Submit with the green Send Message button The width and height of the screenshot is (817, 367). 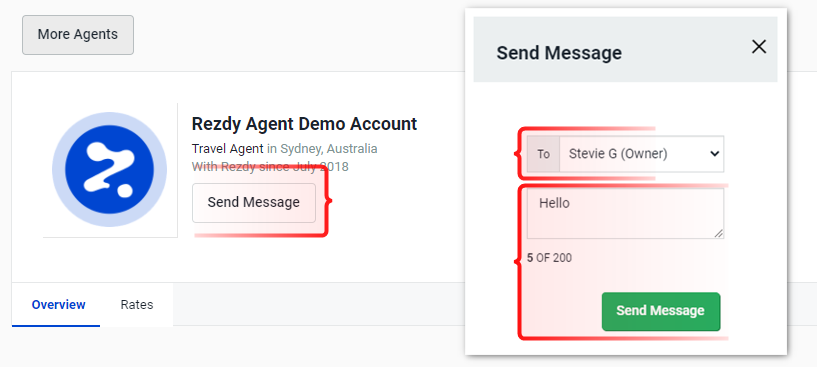[661, 311]
